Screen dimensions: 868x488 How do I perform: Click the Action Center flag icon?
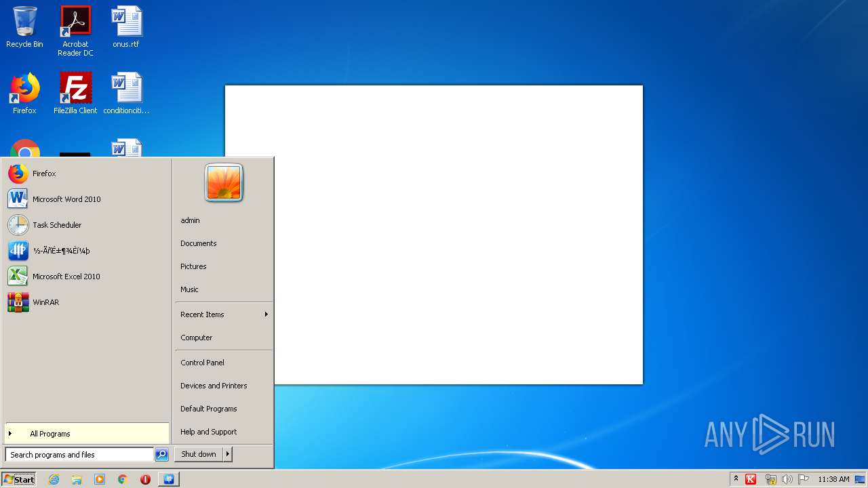(804, 479)
